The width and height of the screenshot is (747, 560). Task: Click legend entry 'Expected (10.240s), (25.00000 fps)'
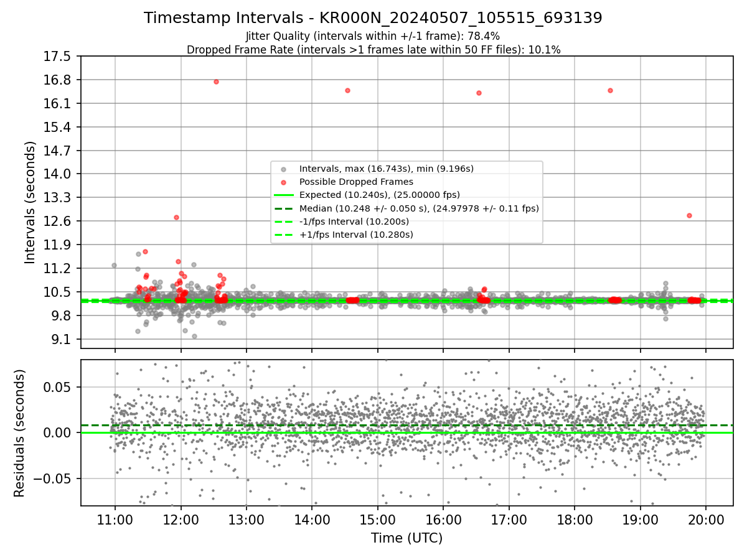coord(380,195)
